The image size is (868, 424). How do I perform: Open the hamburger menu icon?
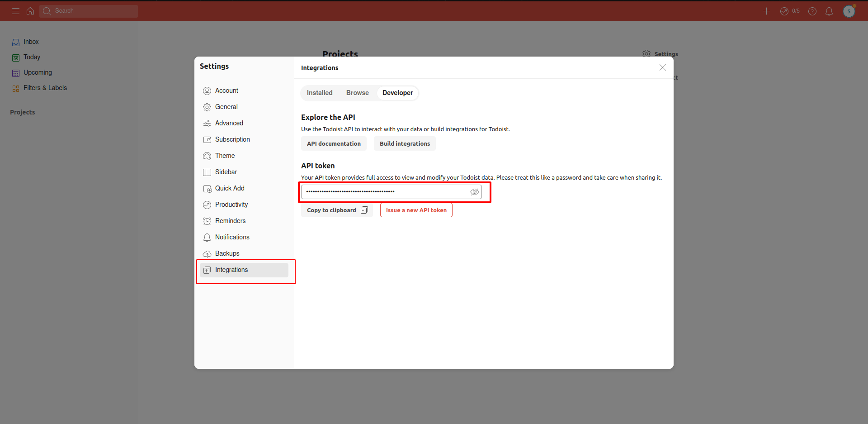coord(16,11)
